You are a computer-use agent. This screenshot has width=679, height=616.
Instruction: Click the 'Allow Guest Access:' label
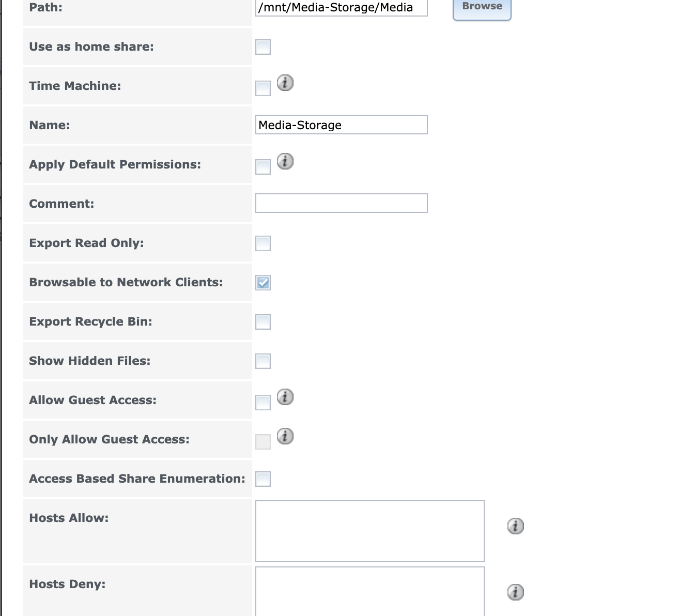click(x=93, y=400)
